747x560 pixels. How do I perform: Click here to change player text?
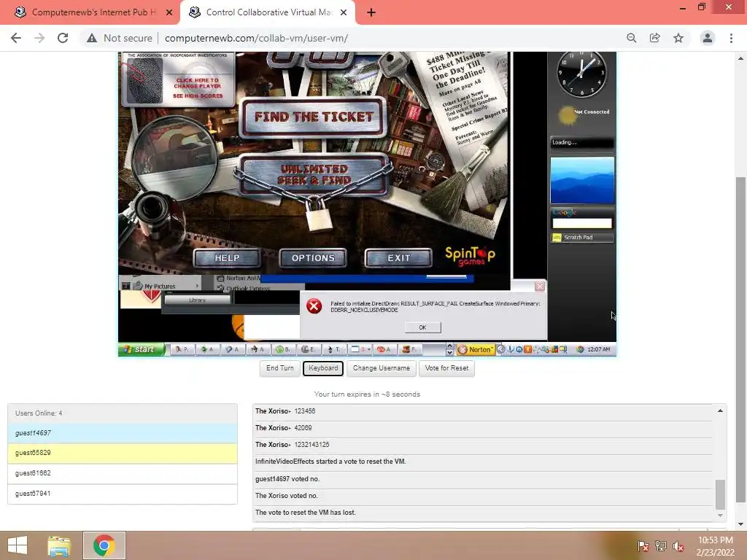coord(198,83)
